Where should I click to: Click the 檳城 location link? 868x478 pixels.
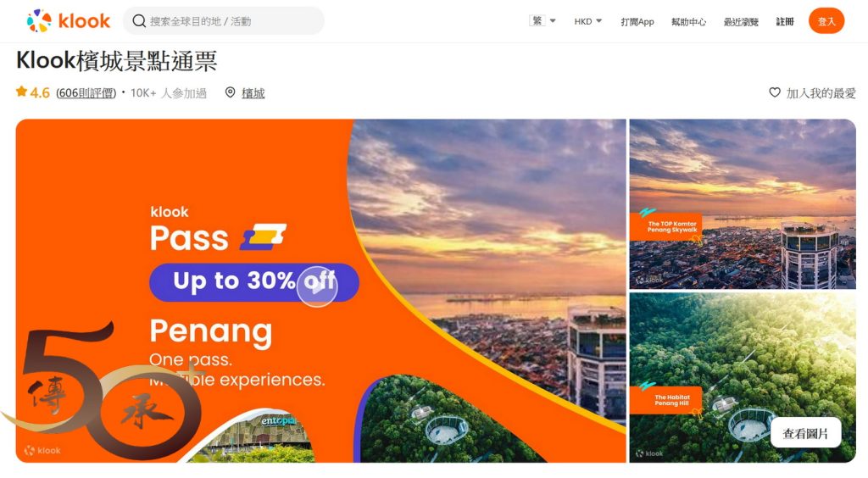[x=253, y=93]
